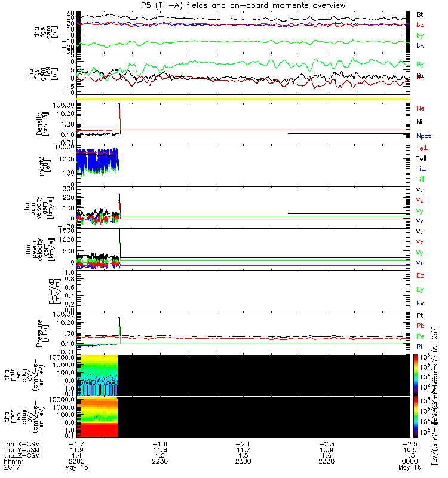Click the "May 16" date label
Viewport: 448px width, 478px height.
click(x=410, y=467)
